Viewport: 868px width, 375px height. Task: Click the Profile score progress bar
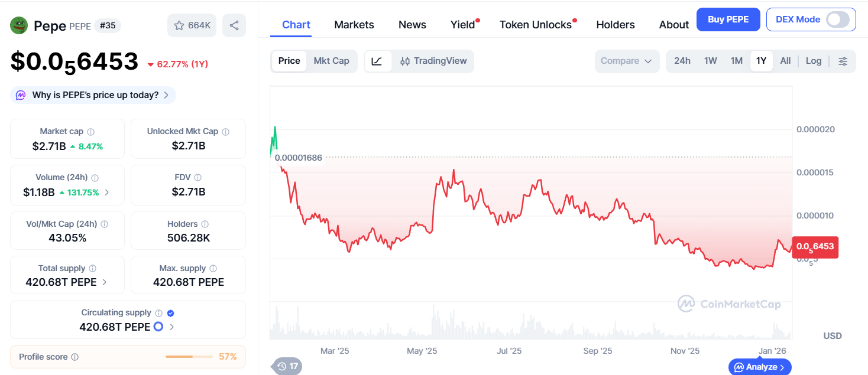(189, 357)
